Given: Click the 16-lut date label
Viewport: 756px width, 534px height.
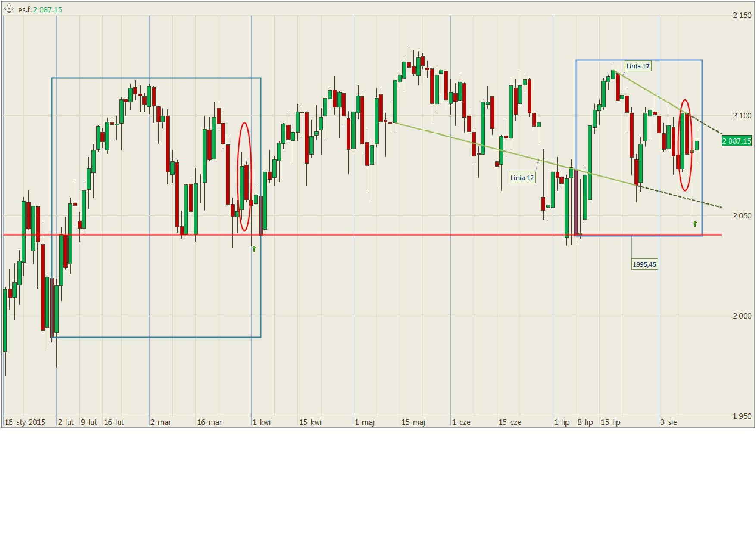Looking at the screenshot, I should point(114,422).
